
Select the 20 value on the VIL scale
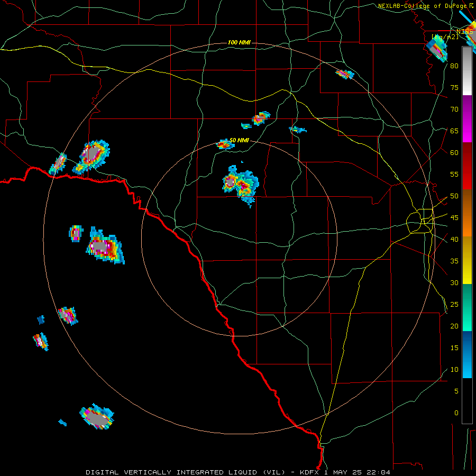454,326
